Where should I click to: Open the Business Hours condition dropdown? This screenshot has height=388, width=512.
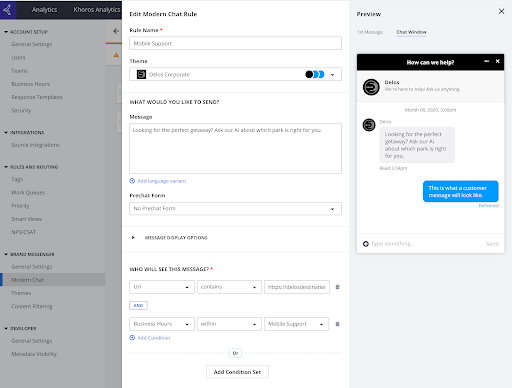point(162,324)
